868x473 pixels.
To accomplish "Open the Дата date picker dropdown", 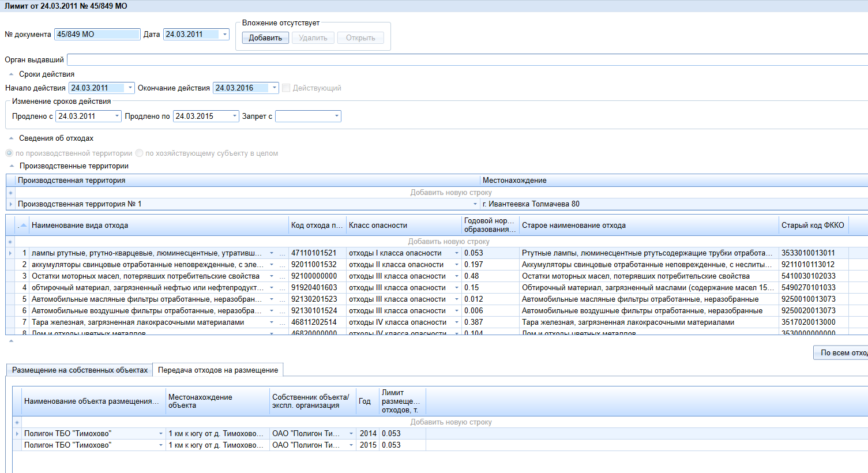I will (x=224, y=35).
